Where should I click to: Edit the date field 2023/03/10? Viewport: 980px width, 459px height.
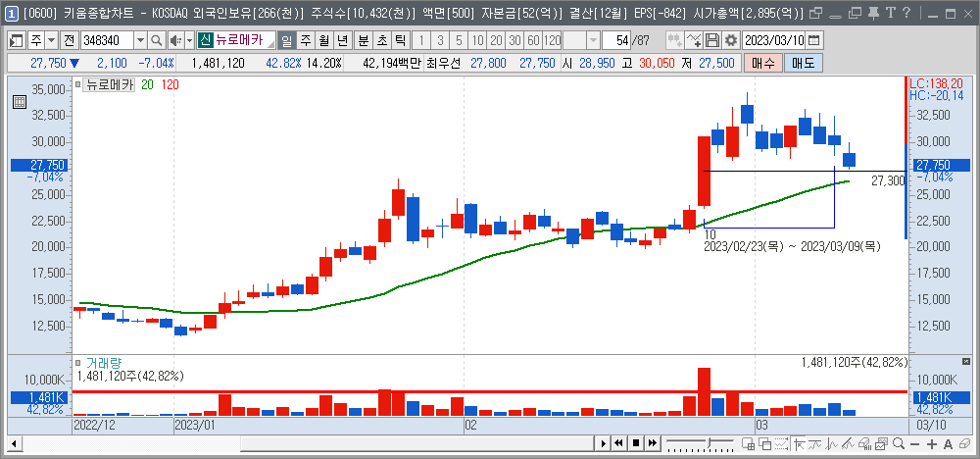click(x=774, y=40)
